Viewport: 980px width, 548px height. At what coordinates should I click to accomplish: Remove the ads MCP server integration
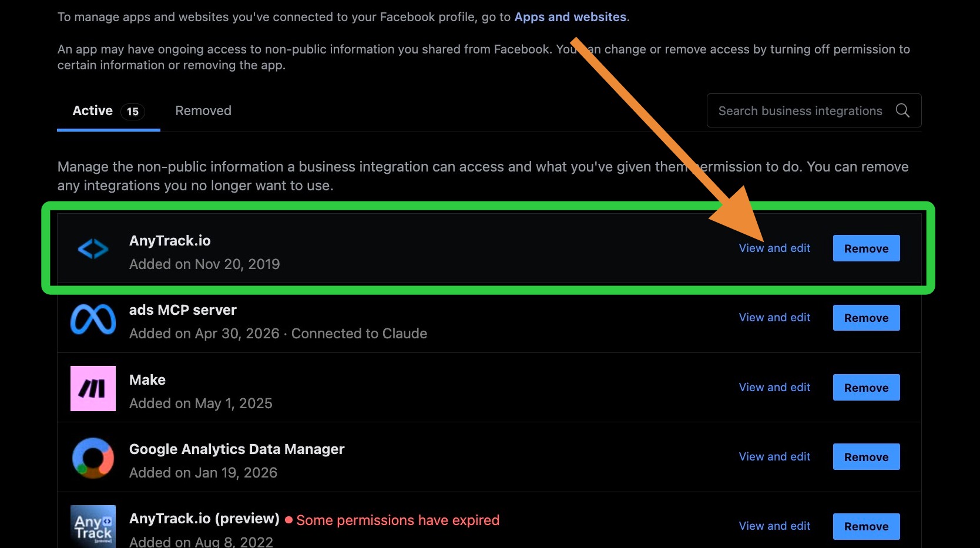click(x=866, y=318)
